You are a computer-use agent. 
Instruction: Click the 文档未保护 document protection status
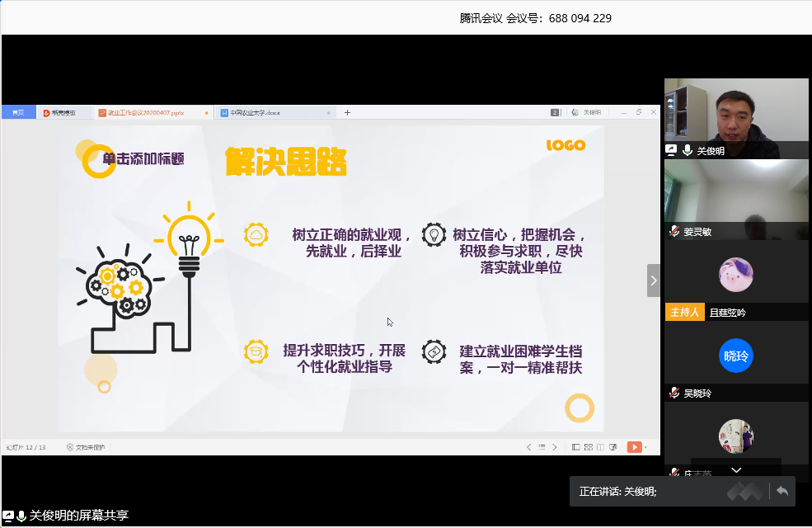[86, 447]
